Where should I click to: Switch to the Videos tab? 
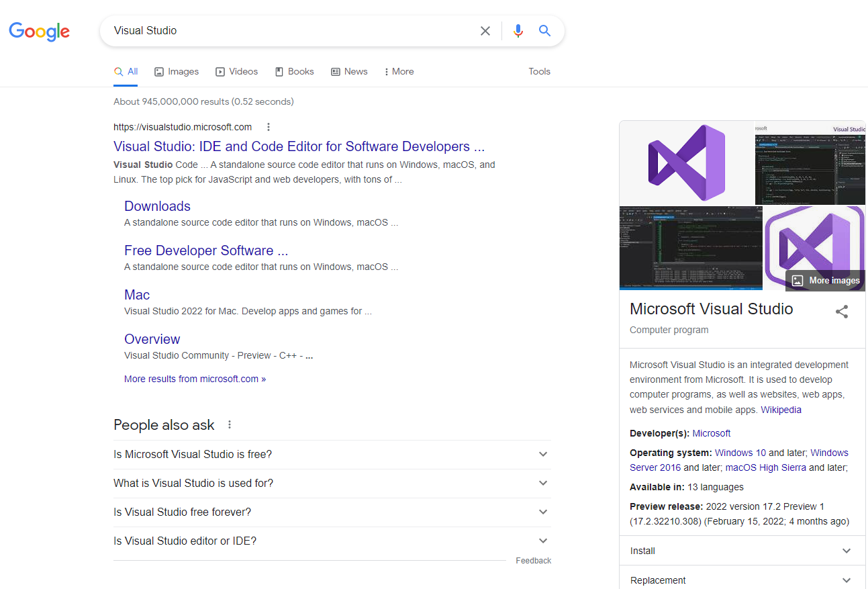point(236,72)
